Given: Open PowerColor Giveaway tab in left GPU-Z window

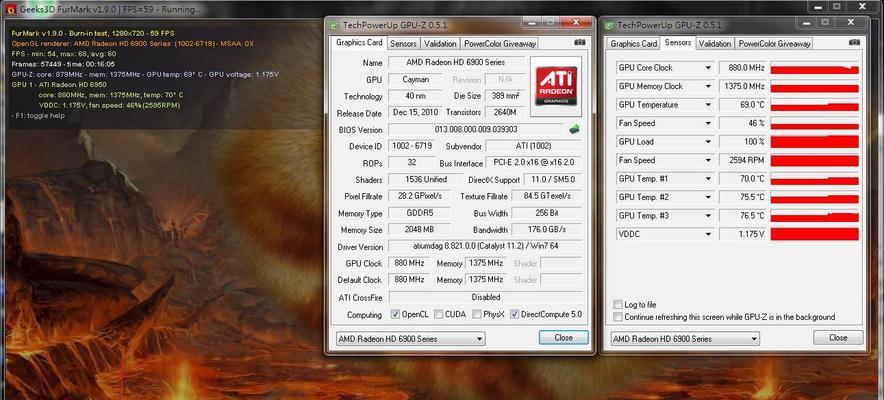Looking at the screenshot, I should coord(500,43).
